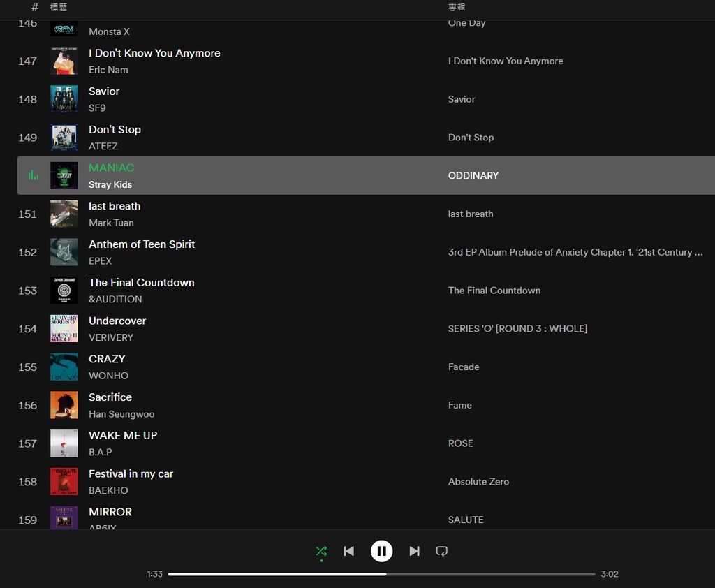Open artist Stray Kids

coord(110,185)
